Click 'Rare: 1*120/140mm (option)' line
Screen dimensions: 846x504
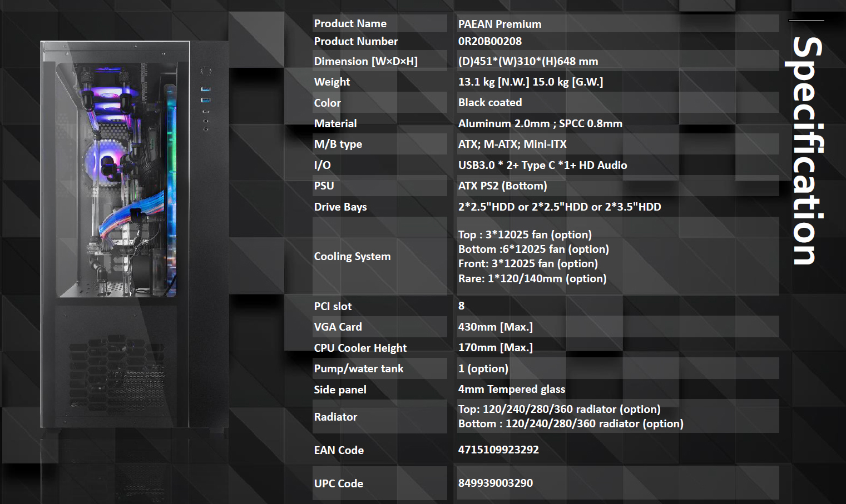532,278
